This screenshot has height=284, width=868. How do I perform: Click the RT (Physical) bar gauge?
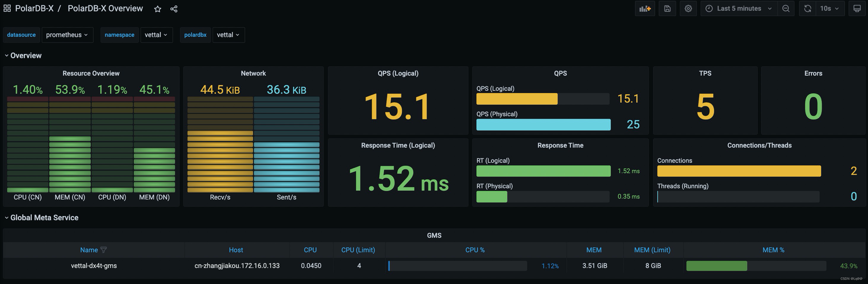(x=543, y=197)
